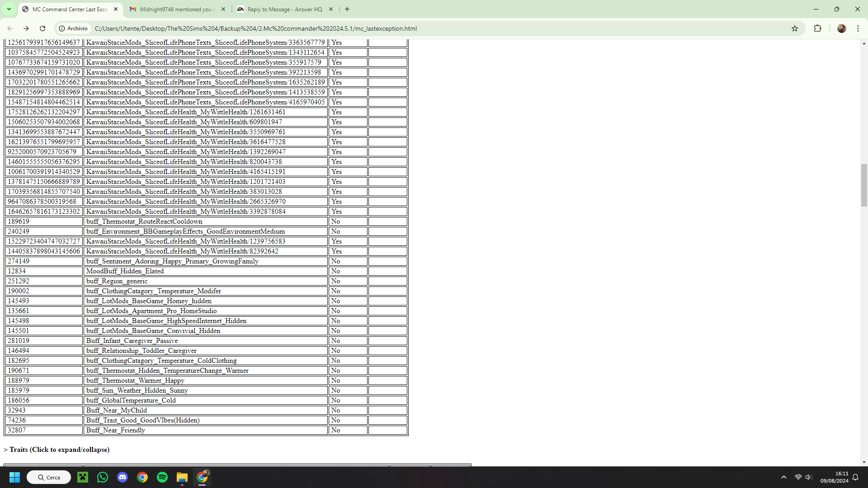The height and width of the screenshot is (488, 868).
Task: Open the volume control in the tray
Action: (809, 477)
